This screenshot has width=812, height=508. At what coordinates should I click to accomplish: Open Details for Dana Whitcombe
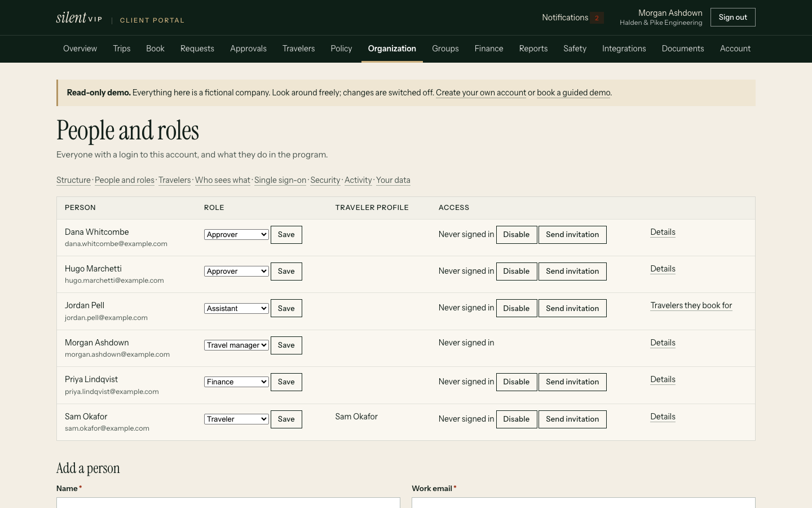coord(663,232)
